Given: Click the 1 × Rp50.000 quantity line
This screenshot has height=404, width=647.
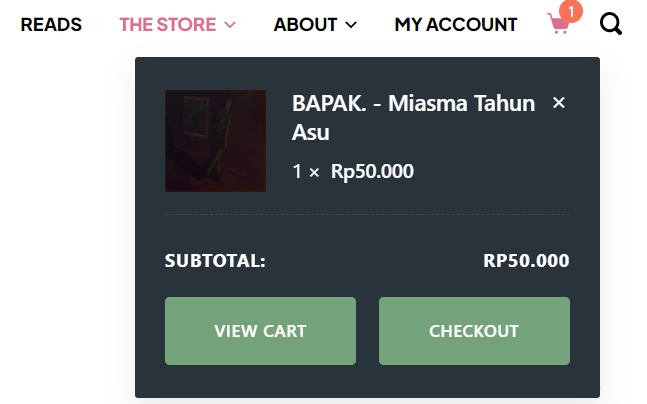Looking at the screenshot, I should coord(353,171).
